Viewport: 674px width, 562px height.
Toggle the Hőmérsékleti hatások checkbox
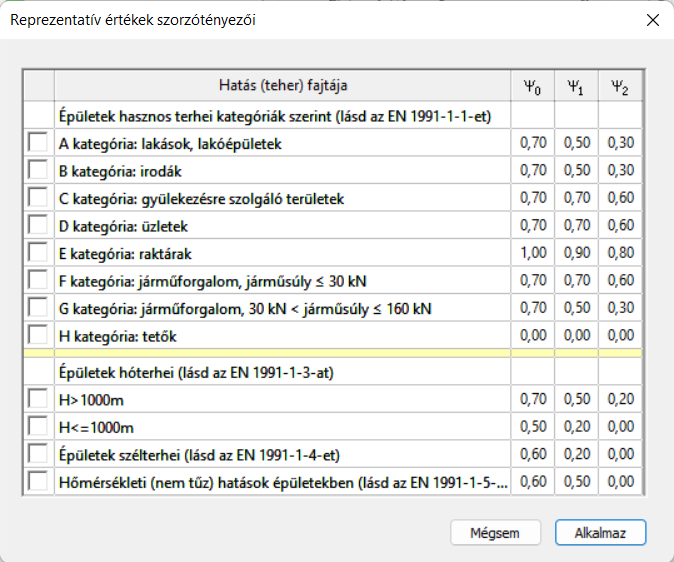[38, 481]
